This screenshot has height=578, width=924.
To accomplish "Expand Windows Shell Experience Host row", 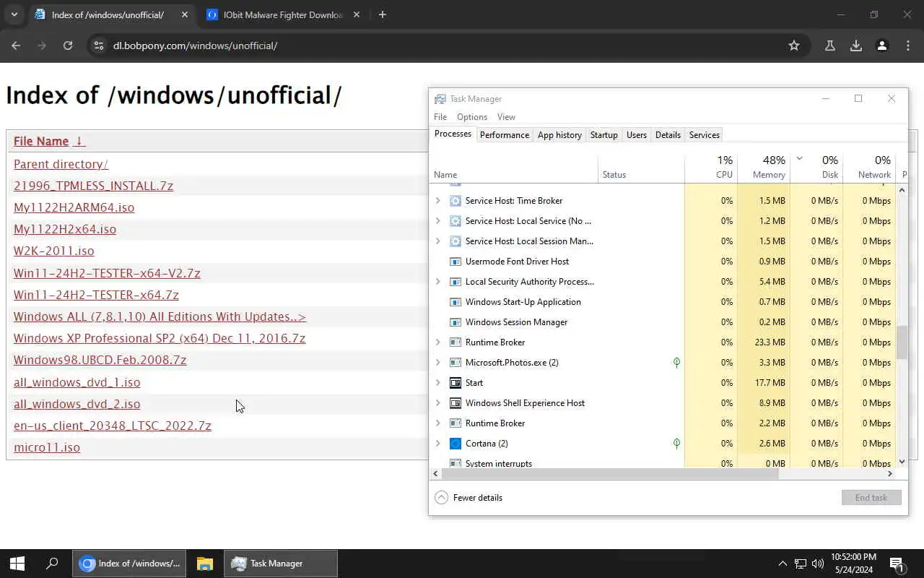I will pyautogui.click(x=437, y=403).
